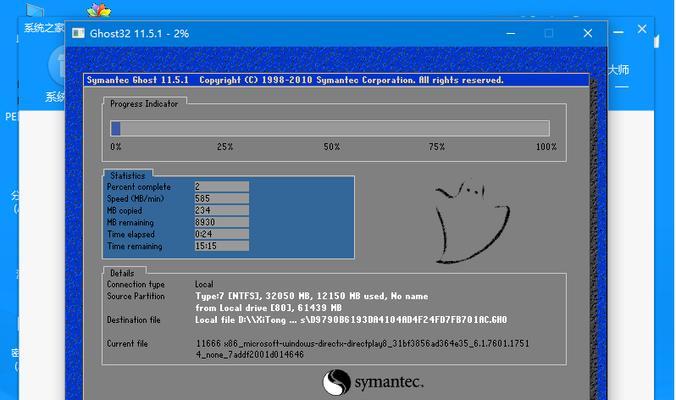
Task: Select the MB copied value 234
Action: pyautogui.click(x=221, y=210)
